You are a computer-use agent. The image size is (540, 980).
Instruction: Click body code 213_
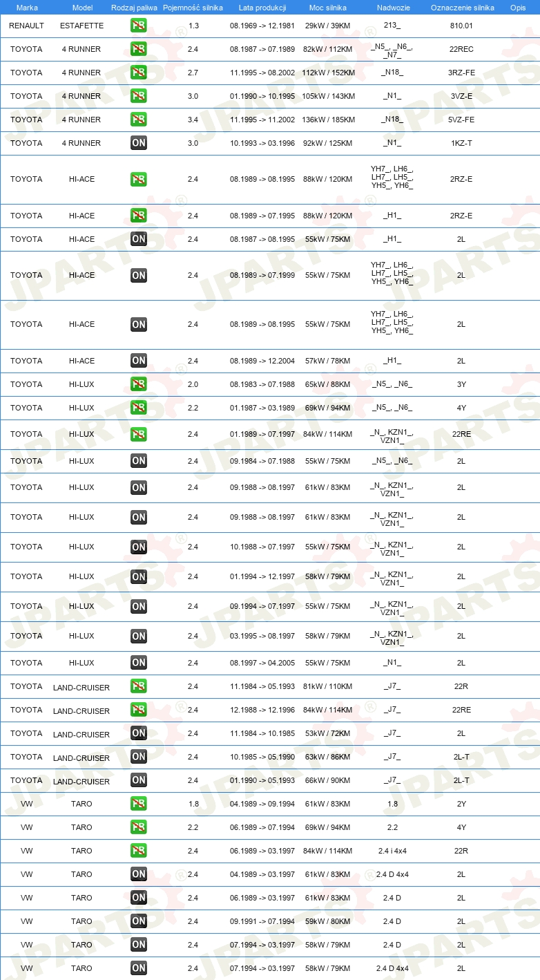392,26
